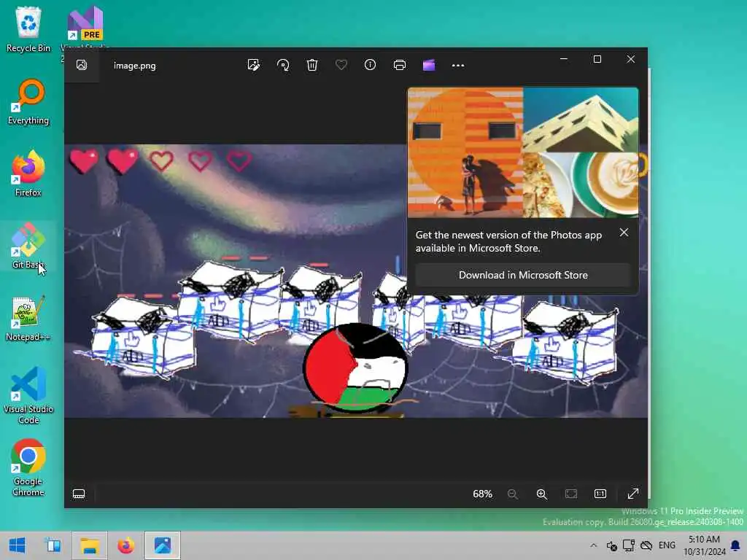Click the Photos gallery icon beside image.png
Viewport: 747px width, 560px height.
click(x=82, y=65)
